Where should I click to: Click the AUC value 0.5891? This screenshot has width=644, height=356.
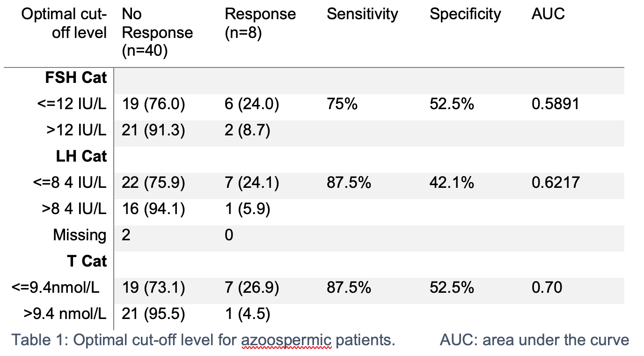[555, 104]
